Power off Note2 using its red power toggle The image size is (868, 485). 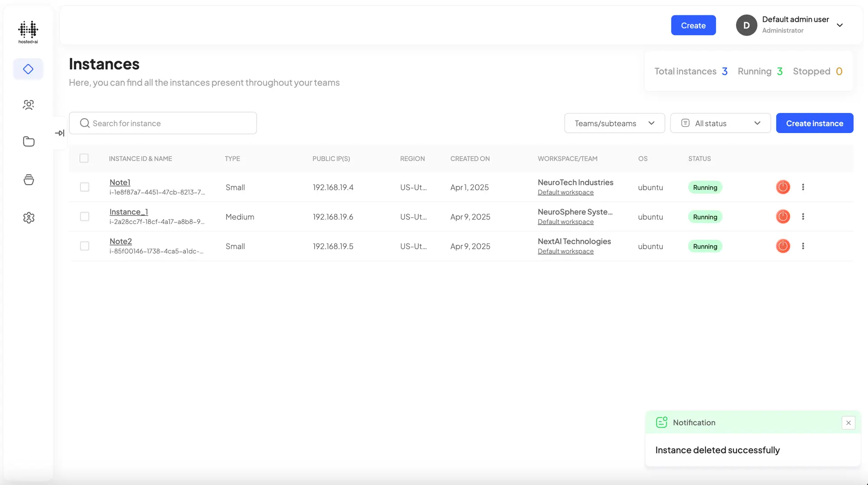click(783, 246)
